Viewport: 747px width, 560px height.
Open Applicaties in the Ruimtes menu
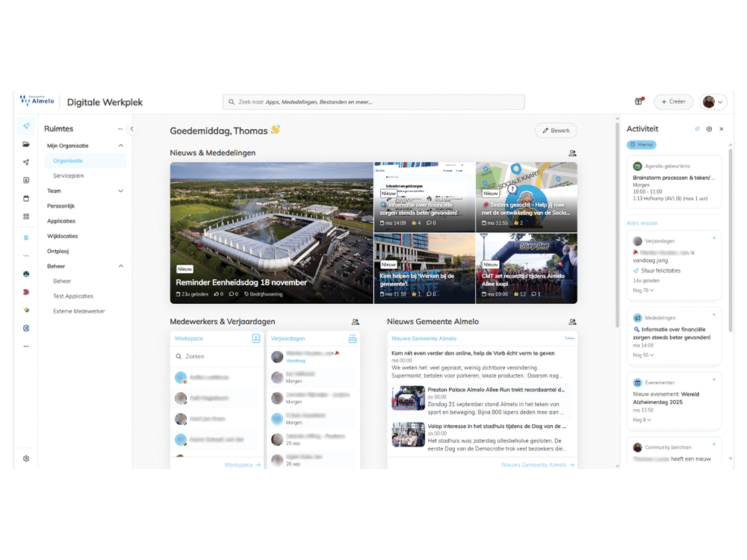coord(61,221)
